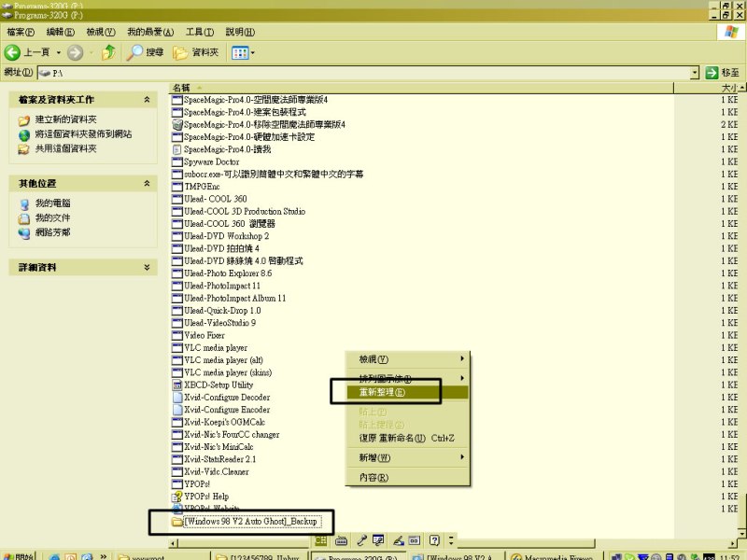This screenshot has height=560, width=747.
Task: Open the Back history dropdown arrow
Action: coord(59,52)
